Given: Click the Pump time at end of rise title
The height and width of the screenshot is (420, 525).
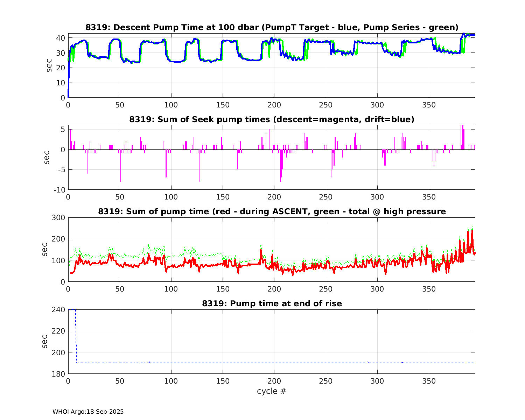Looking at the screenshot, I should click(x=272, y=303).
